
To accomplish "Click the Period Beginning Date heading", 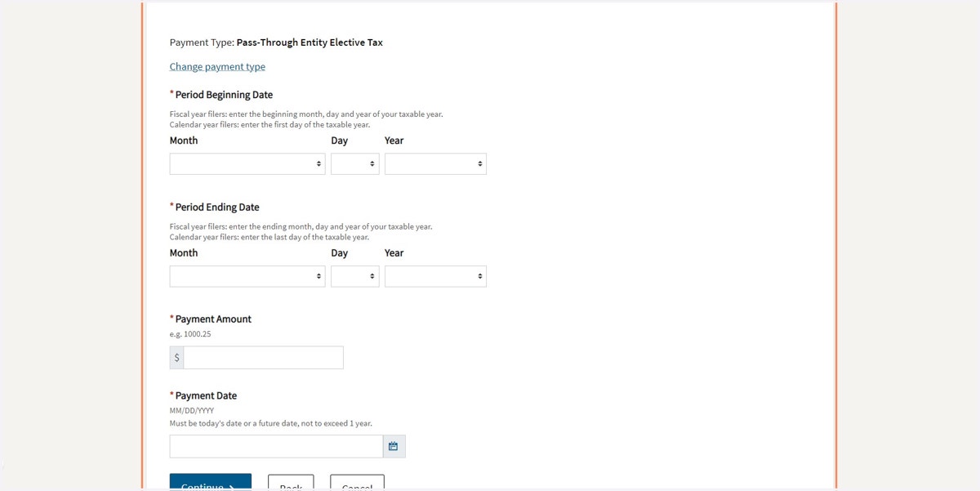I will pyautogui.click(x=224, y=95).
